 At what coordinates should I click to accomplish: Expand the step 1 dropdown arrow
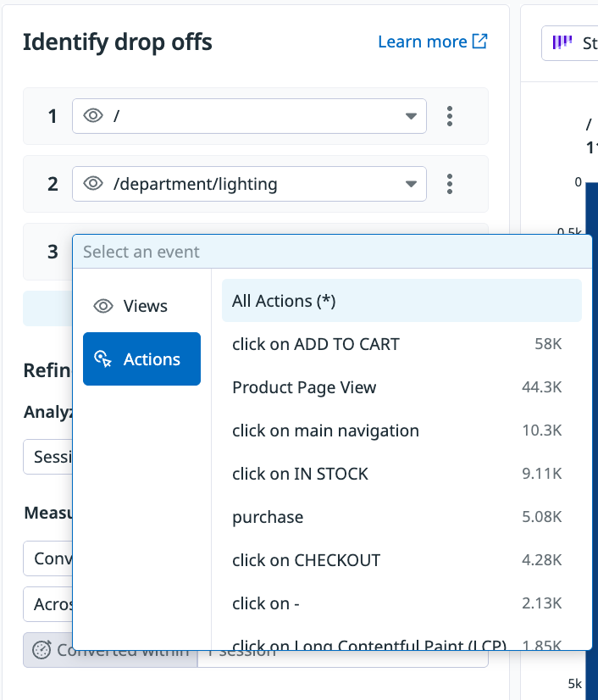point(411,116)
